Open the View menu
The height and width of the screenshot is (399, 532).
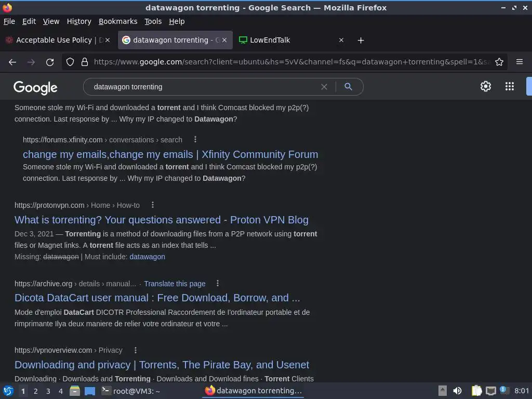tap(51, 21)
